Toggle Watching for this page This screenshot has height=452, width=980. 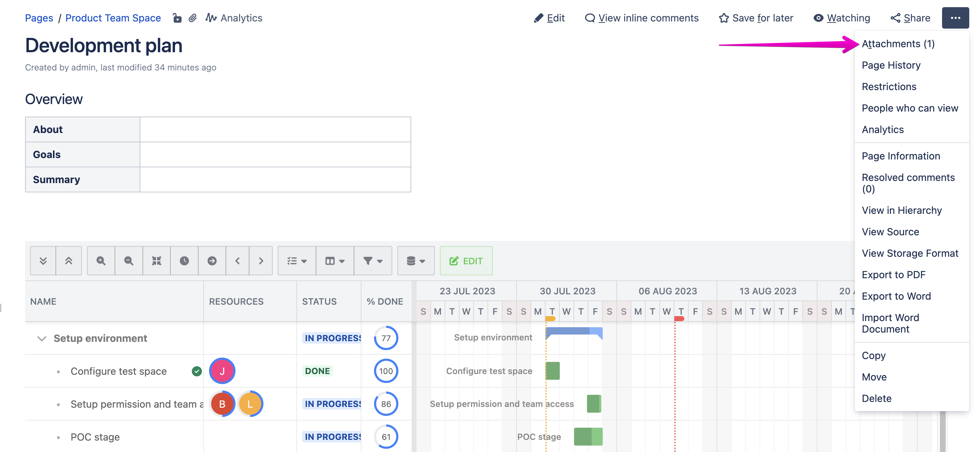coord(841,18)
